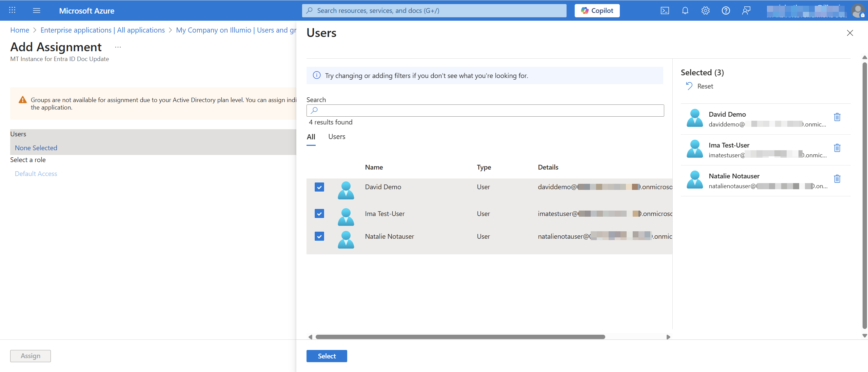This screenshot has width=868, height=372.
Task: Uncheck Natalie Notauser in the user list
Action: [x=319, y=236]
